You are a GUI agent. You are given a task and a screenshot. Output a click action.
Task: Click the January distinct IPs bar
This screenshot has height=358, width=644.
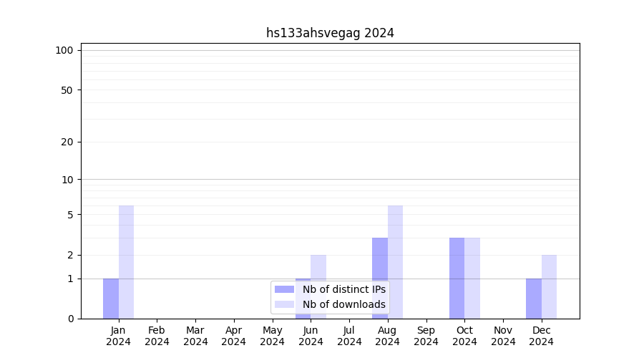(x=111, y=299)
